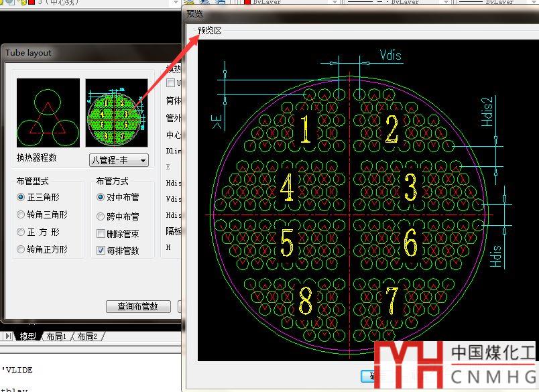Click the 布管方式 group label
Viewport: 539px width, 392px height.
(x=113, y=181)
